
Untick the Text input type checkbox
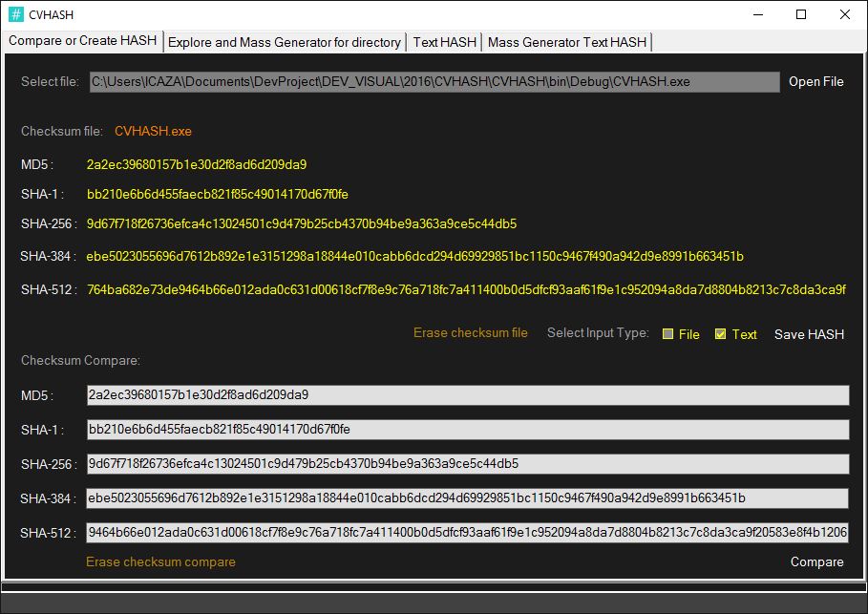coord(720,334)
